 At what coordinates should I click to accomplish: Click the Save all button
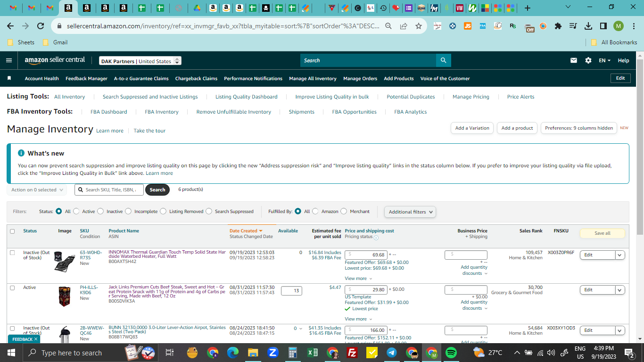(x=602, y=233)
